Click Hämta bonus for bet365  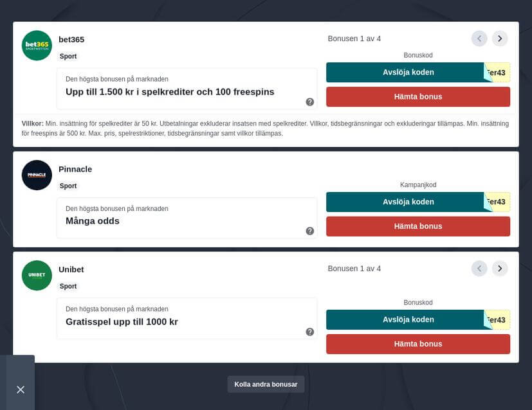pos(417,96)
